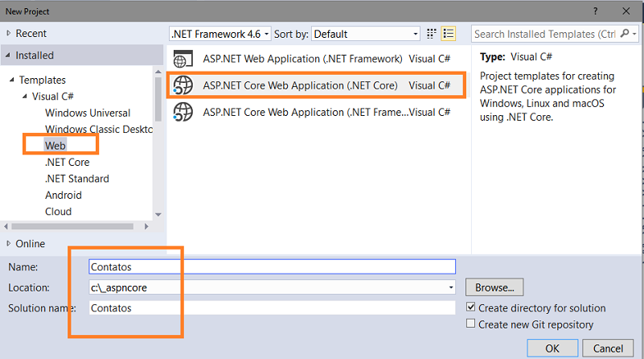The width and height of the screenshot is (644, 359).
Task: Click the OK button
Action: (552, 349)
